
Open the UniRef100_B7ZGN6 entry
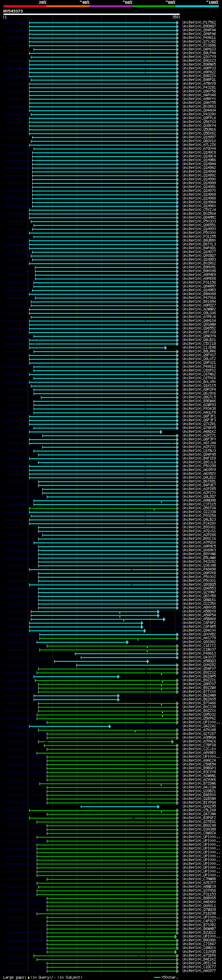pos(199,784)
